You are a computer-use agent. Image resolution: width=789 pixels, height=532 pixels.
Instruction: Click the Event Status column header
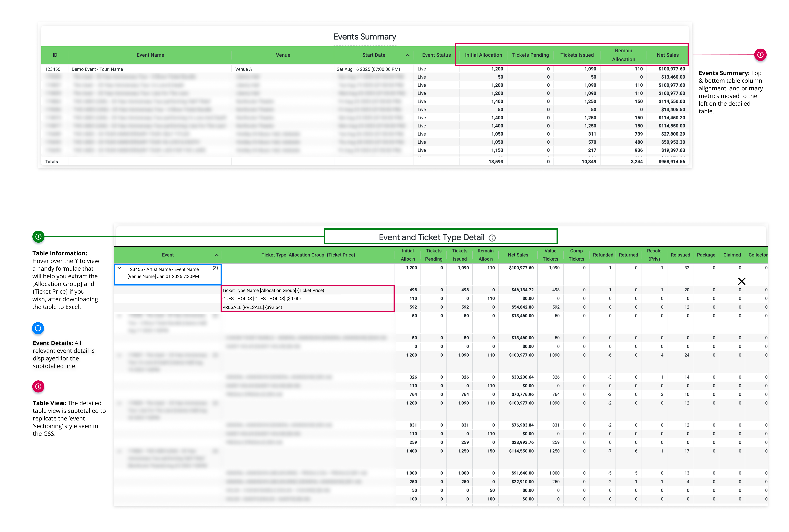point(436,55)
